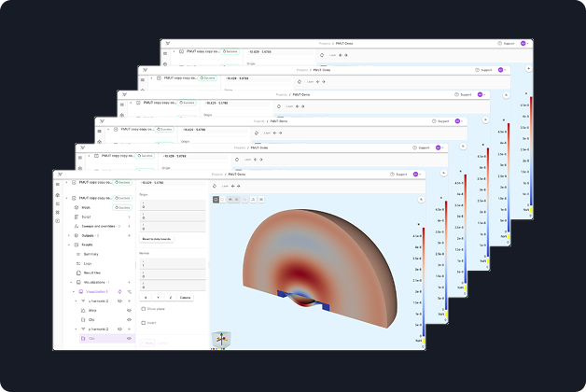Image resolution: width=586 pixels, height=392 pixels.
Task: Select the Visualization 1 tree item
Action: tap(97, 291)
